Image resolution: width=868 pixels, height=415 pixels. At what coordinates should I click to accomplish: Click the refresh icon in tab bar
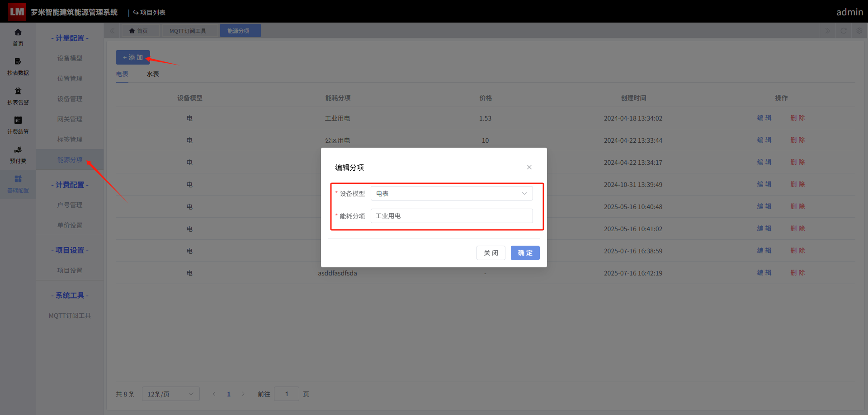(x=844, y=31)
